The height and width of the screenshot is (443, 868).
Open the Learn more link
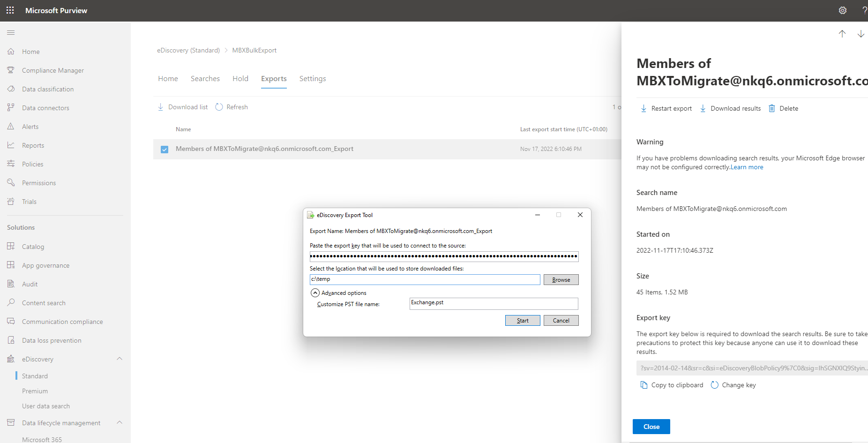(x=747, y=167)
